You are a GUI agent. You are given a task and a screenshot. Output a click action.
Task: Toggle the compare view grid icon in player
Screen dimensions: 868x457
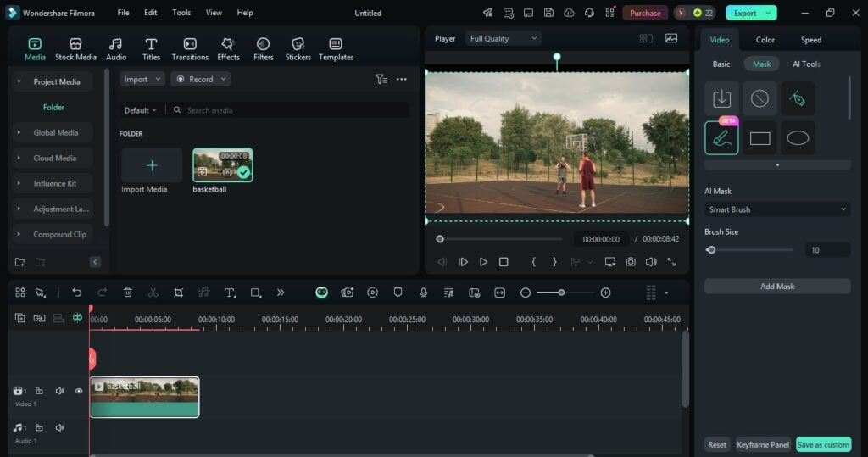click(x=646, y=38)
